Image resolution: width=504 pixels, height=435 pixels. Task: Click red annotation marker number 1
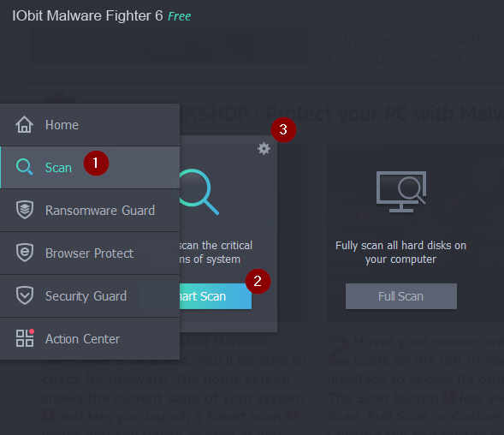pyautogui.click(x=96, y=163)
